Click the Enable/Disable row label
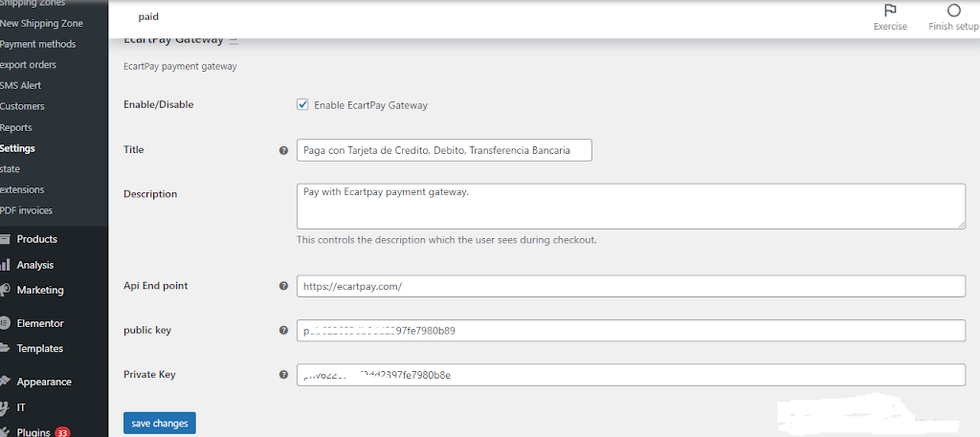Screen dimensions: 980x437 (x=159, y=105)
